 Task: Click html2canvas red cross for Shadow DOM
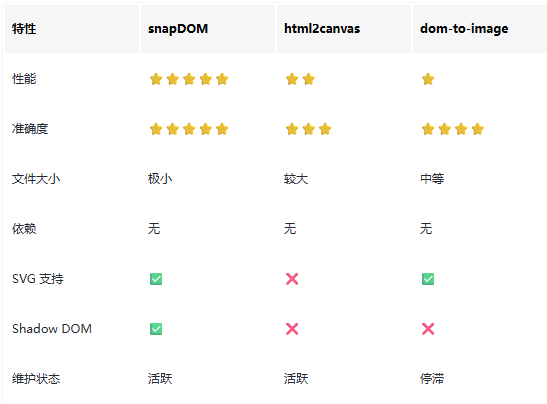click(x=292, y=329)
